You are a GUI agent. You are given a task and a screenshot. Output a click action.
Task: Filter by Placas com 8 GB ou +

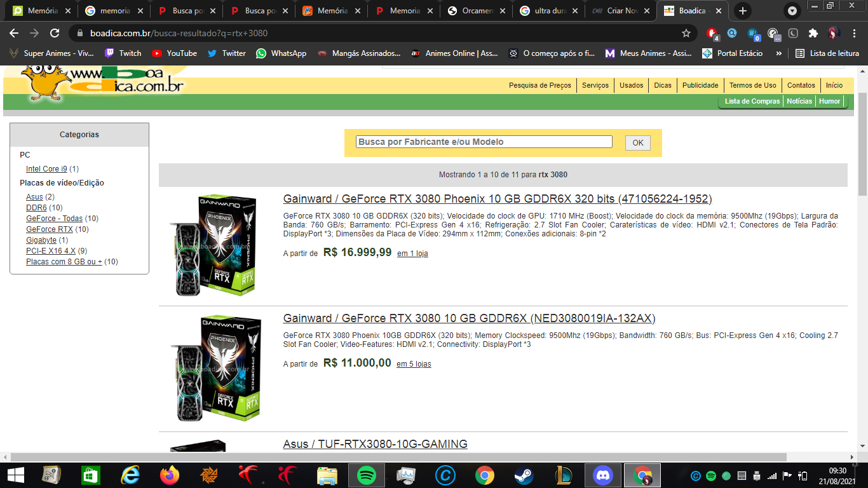(64, 262)
